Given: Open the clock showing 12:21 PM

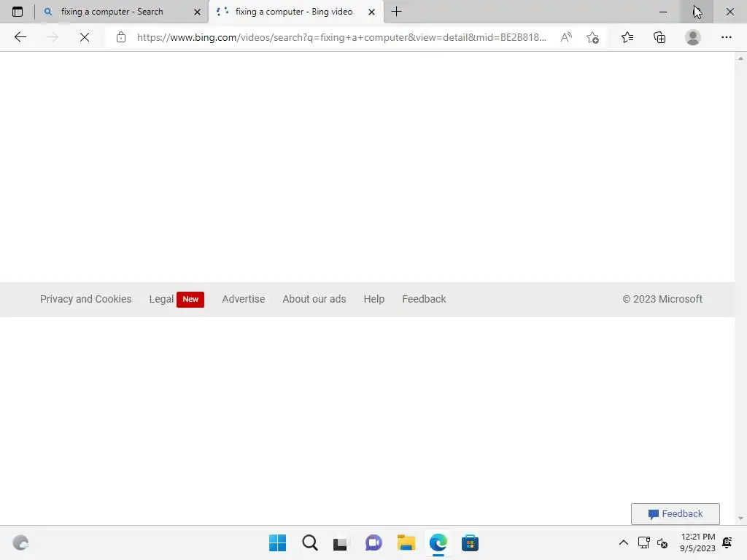Looking at the screenshot, I should tap(697, 542).
